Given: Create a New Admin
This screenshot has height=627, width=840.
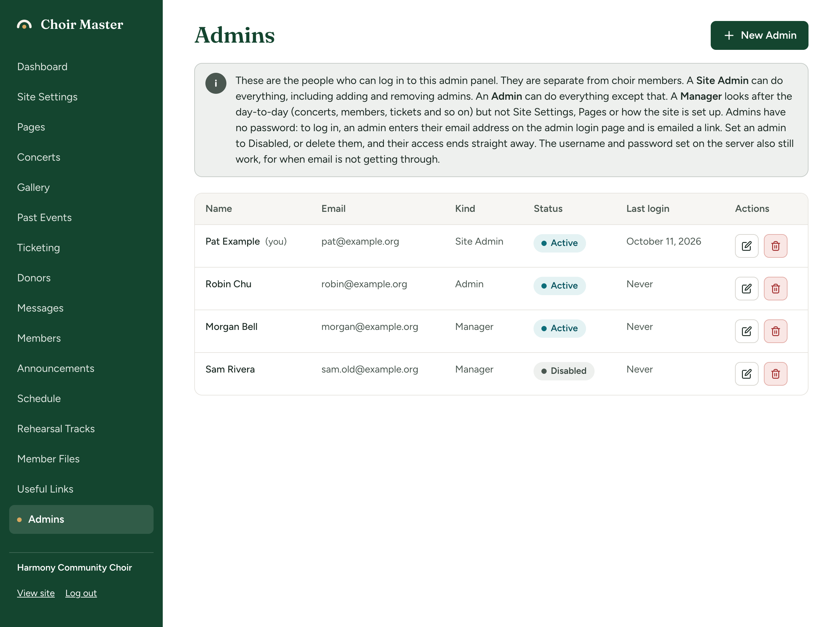Looking at the screenshot, I should [759, 35].
